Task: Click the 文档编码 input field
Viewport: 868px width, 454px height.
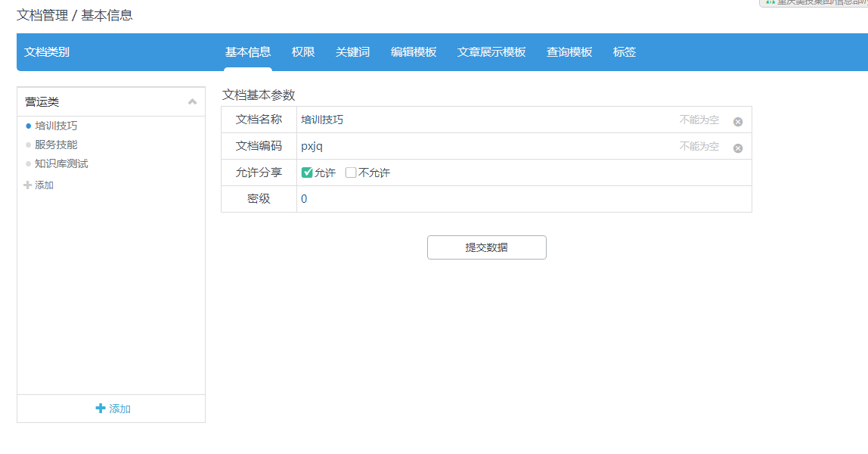Action: [484, 146]
